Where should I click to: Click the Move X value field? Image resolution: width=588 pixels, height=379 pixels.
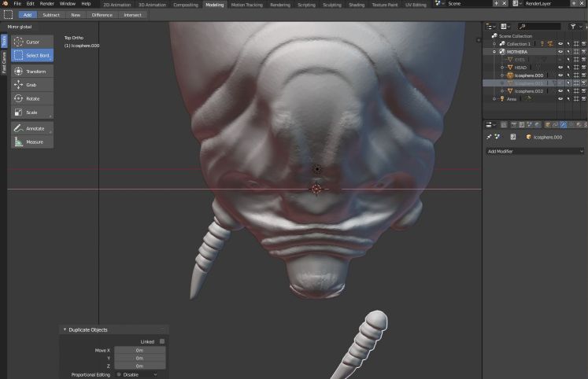(139, 350)
